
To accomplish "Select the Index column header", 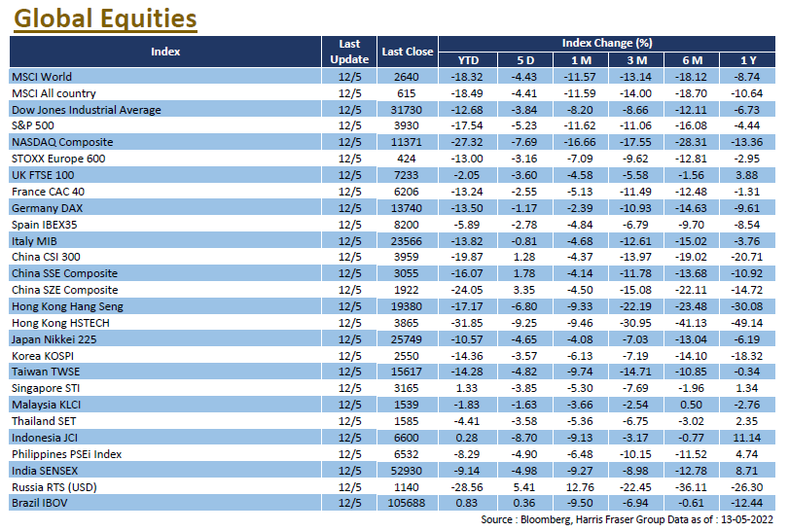I will [x=165, y=52].
